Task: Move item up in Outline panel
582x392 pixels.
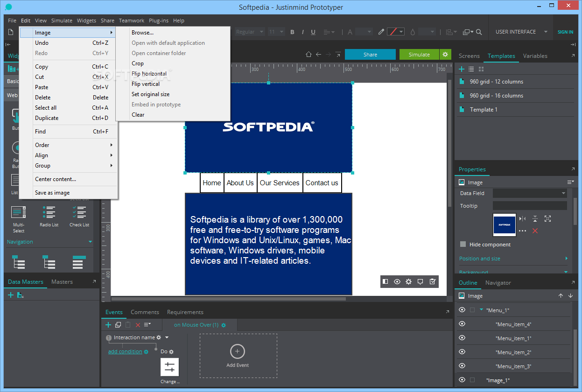Action: click(x=561, y=296)
